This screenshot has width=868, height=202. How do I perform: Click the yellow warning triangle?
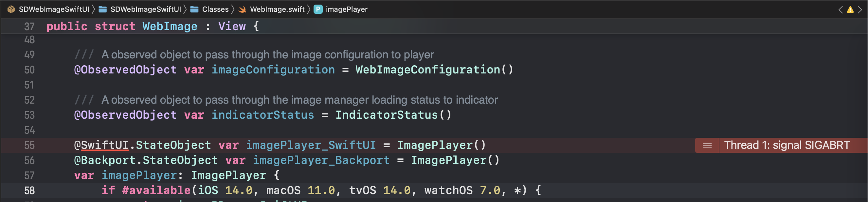850,9
